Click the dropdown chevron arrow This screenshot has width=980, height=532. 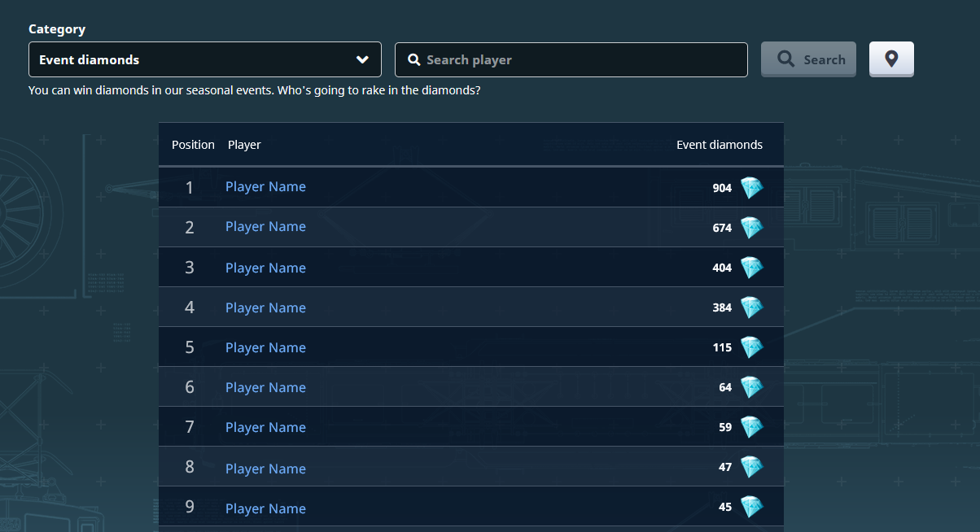[x=363, y=59]
